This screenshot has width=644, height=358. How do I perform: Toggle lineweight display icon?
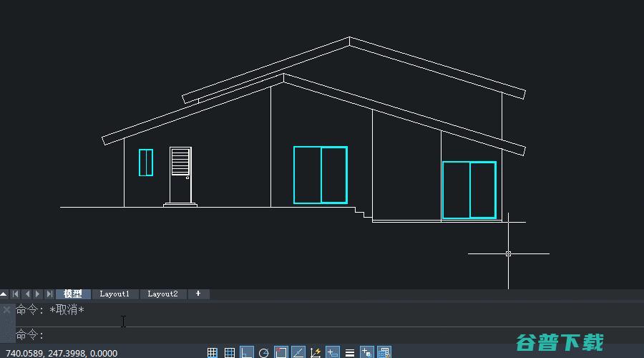click(x=349, y=353)
